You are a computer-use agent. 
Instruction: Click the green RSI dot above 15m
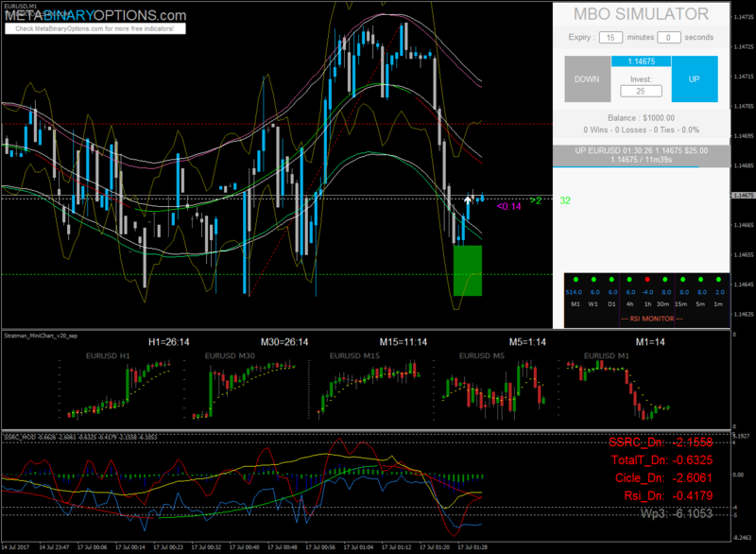682,279
